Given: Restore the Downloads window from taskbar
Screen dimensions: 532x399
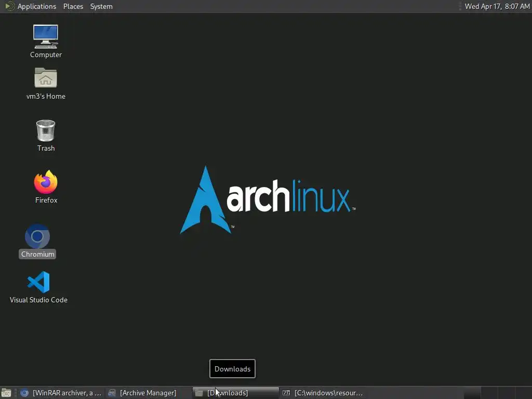Looking at the screenshot, I should tap(236, 393).
